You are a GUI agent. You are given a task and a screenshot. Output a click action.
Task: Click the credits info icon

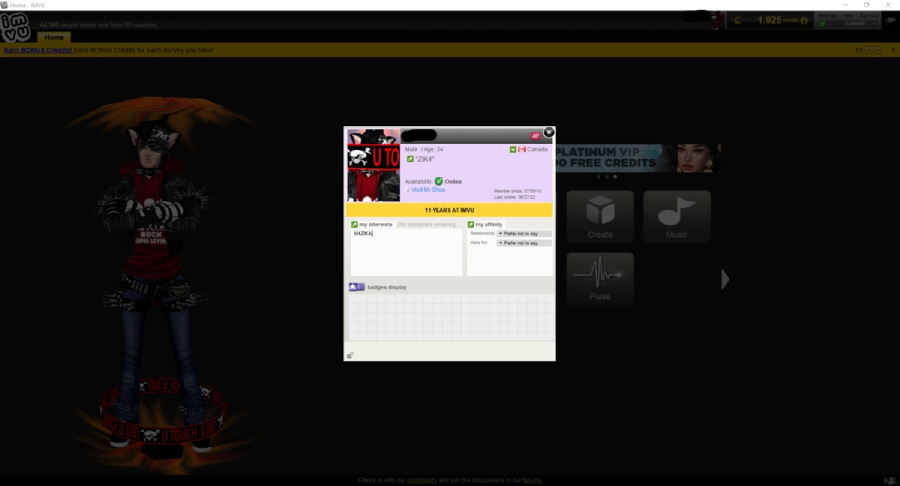[x=804, y=21]
